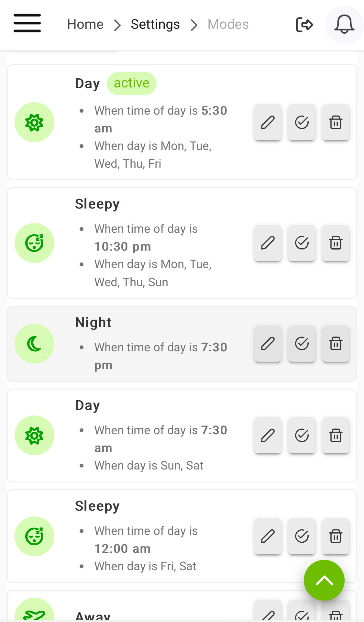Open the hamburger navigation menu
The height and width of the screenshot is (622, 364).
(27, 23)
